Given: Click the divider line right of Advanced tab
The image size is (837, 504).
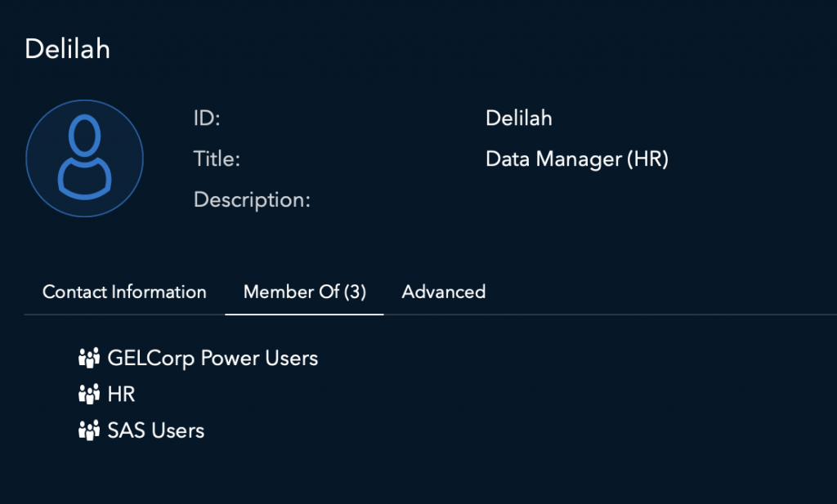Looking at the screenshot, I should [x=654, y=314].
